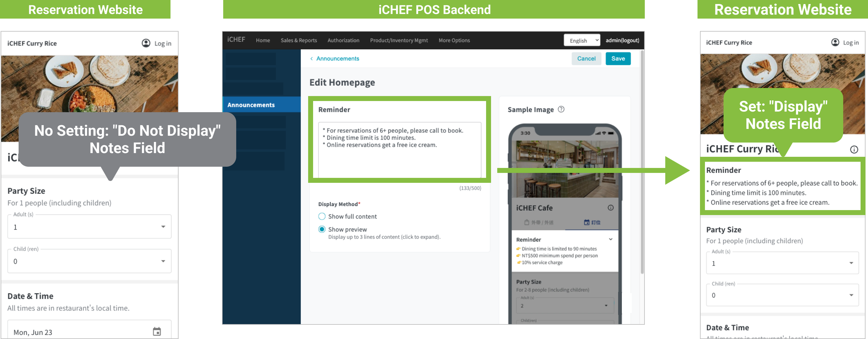Select the Show preview radio option
The width and height of the screenshot is (868, 339).
tap(322, 229)
